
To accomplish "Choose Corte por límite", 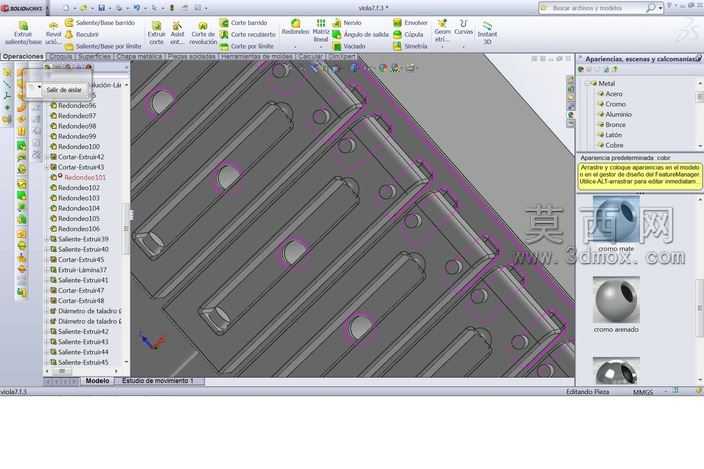I will point(246,46).
